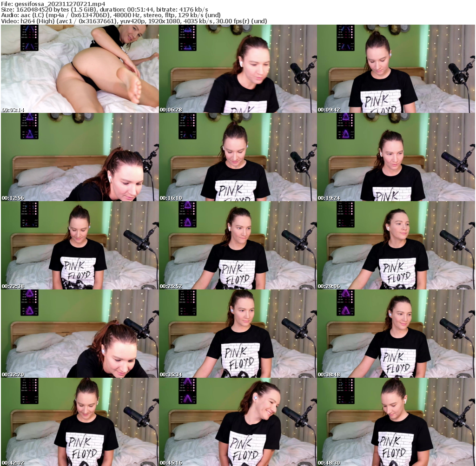Screen dimensions: 476x466
Task: Open the 00:38:48 smiling frame
Action: tap(396, 331)
